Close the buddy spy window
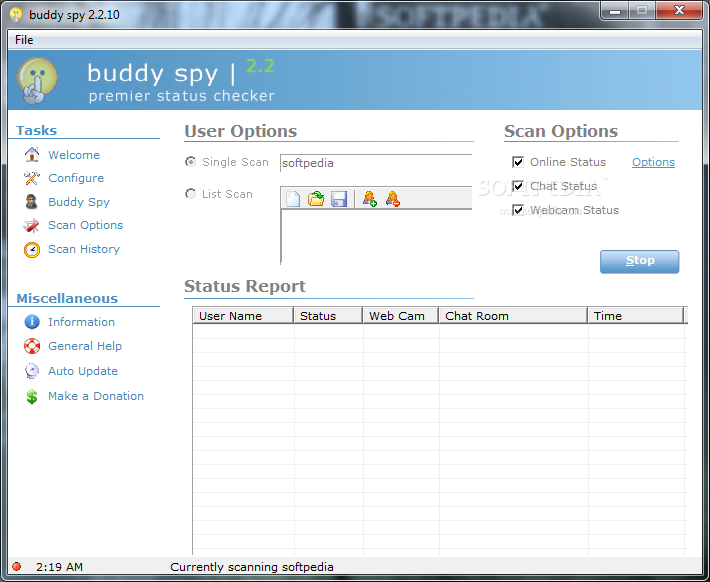The height and width of the screenshot is (582, 710). pyautogui.click(x=679, y=11)
